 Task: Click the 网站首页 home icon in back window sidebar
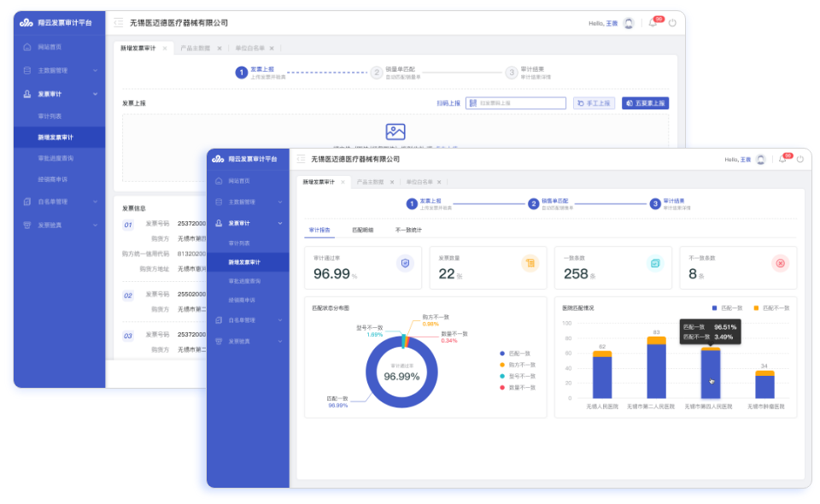click(27, 47)
